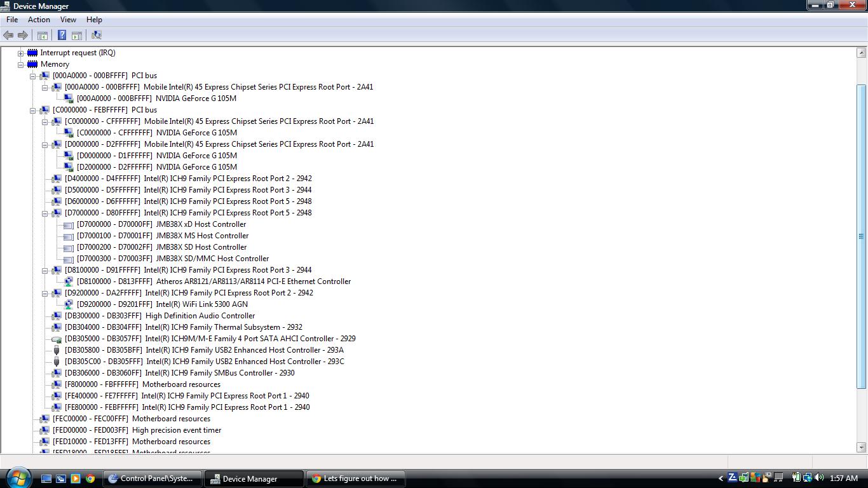868x488 pixels.
Task: Select '[C0000000 - CFFFFFFF] NVIDIA GeForce G 105M'
Action: 157,133
